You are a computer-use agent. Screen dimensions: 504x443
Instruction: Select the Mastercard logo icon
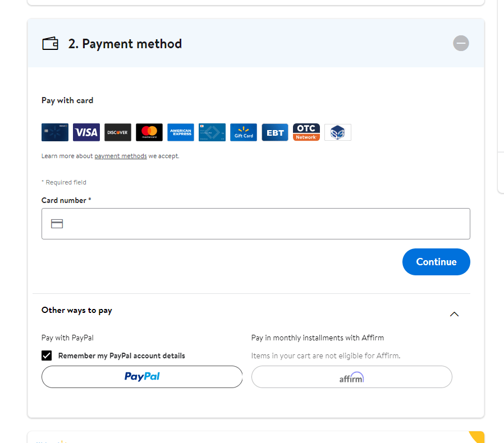coord(149,132)
